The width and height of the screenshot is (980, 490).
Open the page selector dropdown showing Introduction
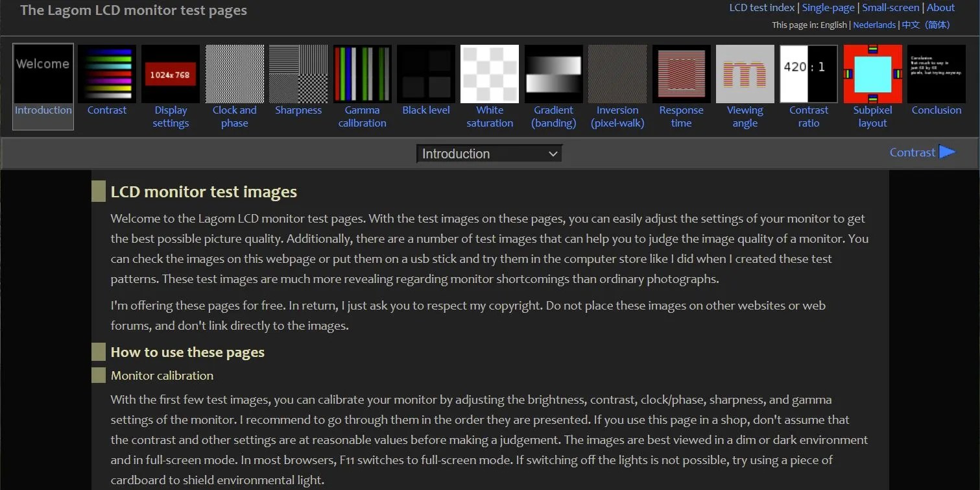click(x=489, y=153)
